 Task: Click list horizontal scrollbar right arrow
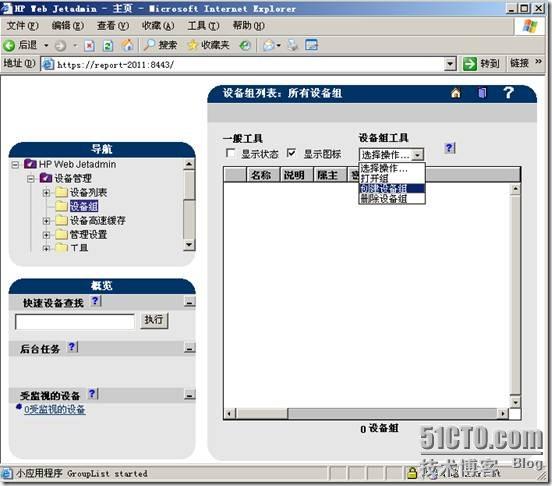click(503, 414)
